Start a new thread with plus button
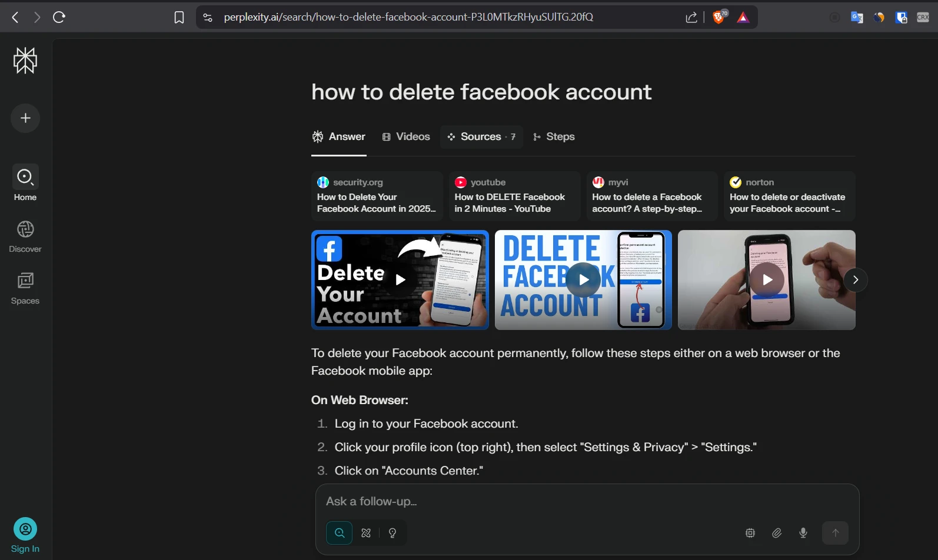The height and width of the screenshot is (560, 938). [x=25, y=118]
